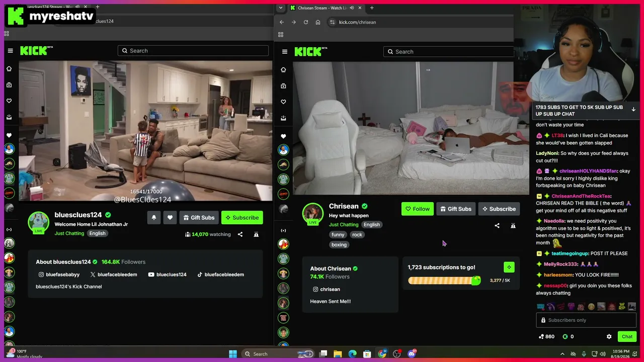Open bluefasebabyy Instagram link

pyautogui.click(x=59, y=275)
